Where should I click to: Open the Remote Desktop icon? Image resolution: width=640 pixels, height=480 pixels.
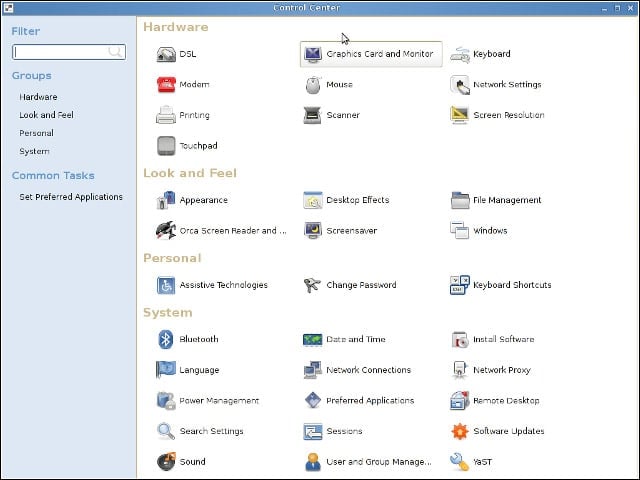click(x=460, y=400)
